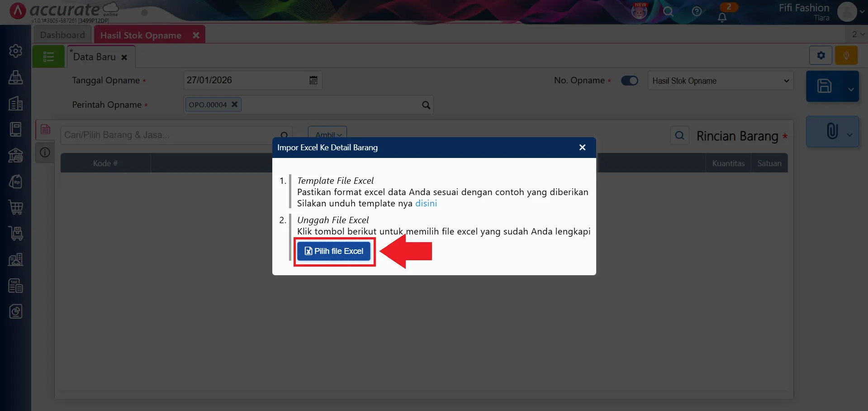The width and height of the screenshot is (868, 411).
Task: Click the green list view button
Action: 48,57
